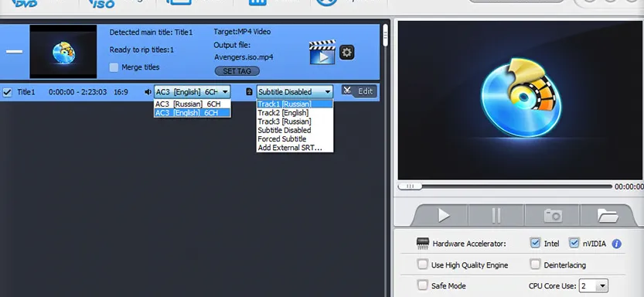Select AC3 [English] 6CH in audio list
644x297 pixels.
[193, 113]
